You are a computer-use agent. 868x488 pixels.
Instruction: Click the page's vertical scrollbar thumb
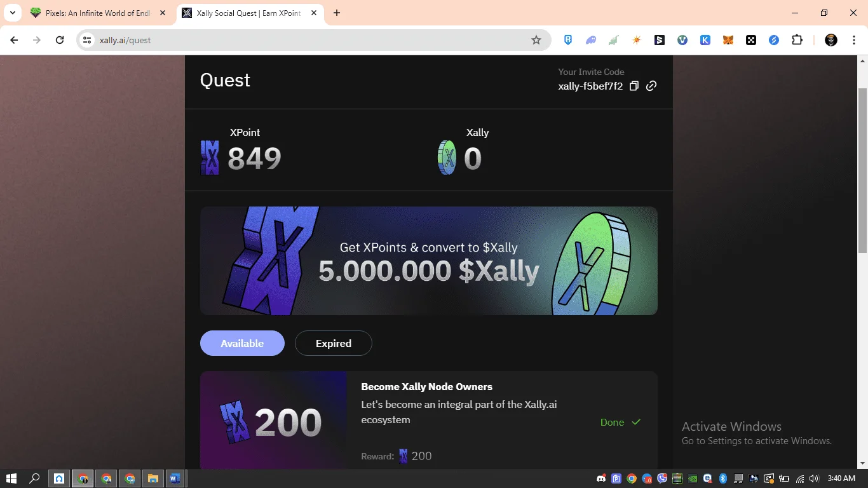point(862,170)
